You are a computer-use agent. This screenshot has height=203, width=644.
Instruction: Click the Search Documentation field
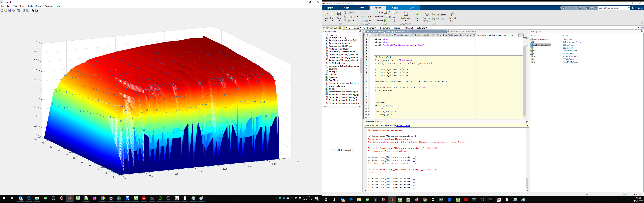pos(612,8)
